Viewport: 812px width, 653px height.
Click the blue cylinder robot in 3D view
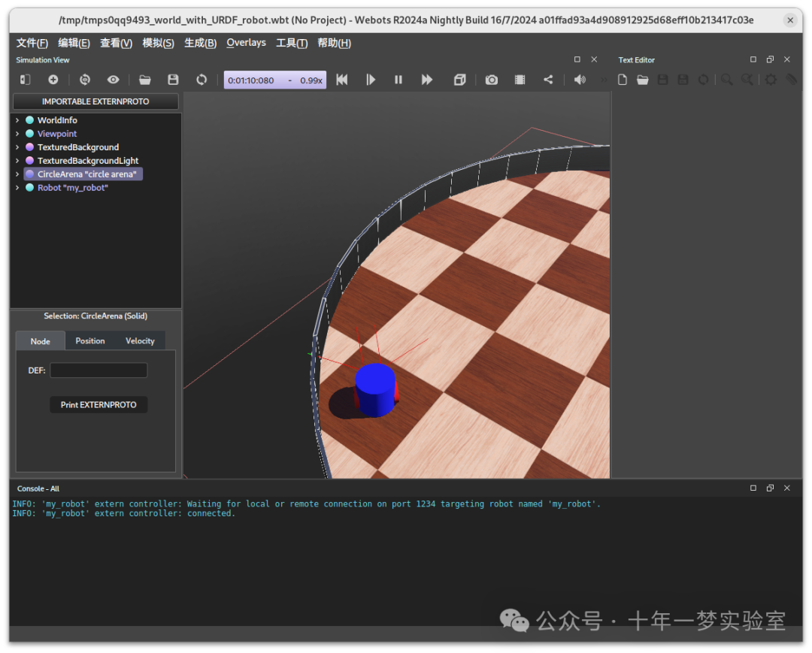pos(375,389)
